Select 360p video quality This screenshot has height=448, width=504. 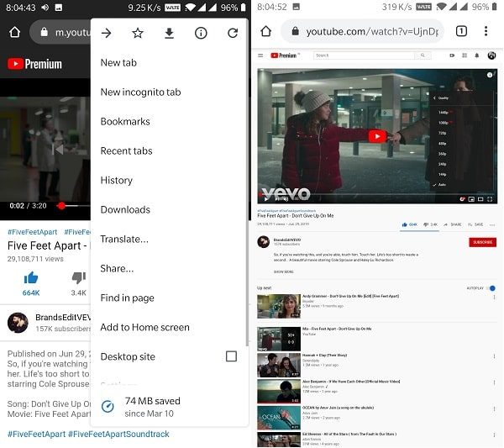(443, 154)
